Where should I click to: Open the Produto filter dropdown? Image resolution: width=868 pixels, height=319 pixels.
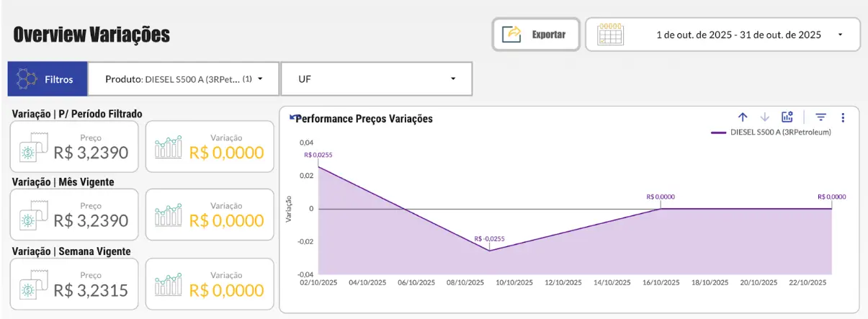click(184, 79)
